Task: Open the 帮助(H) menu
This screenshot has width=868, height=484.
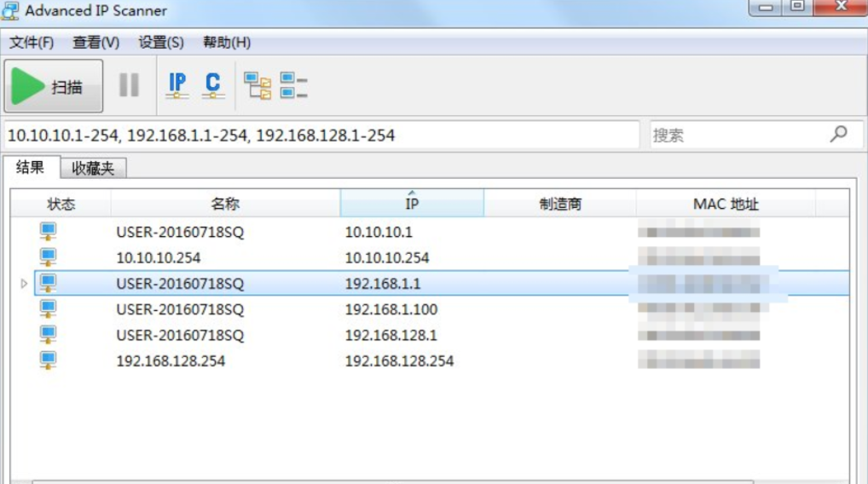Action: pyautogui.click(x=227, y=43)
